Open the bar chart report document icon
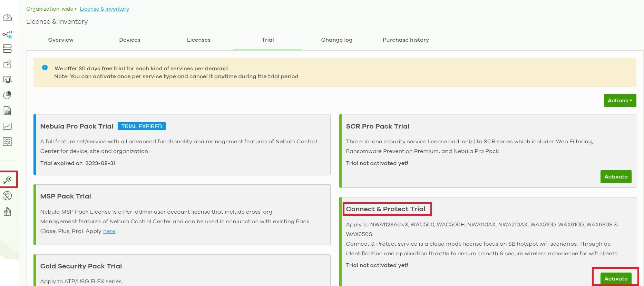The width and height of the screenshot is (644, 286). [7, 111]
